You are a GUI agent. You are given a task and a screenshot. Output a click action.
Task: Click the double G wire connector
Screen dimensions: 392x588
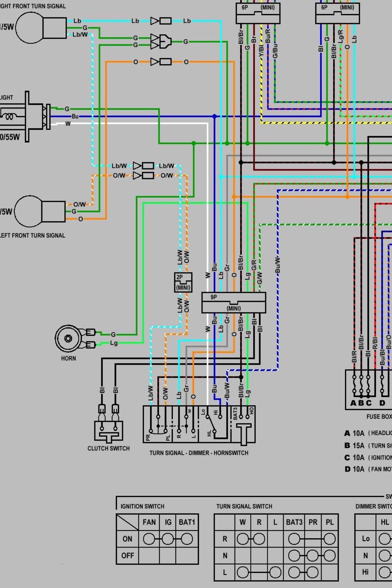[161, 41]
